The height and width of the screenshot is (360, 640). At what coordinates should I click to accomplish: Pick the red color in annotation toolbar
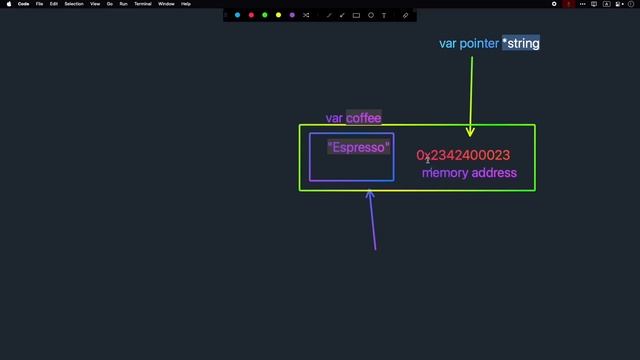click(x=251, y=15)
